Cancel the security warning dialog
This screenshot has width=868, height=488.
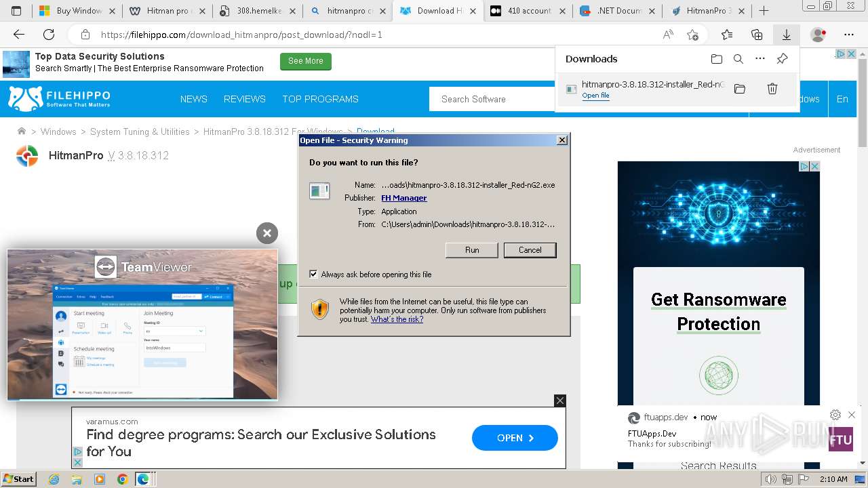coord(530,250)
